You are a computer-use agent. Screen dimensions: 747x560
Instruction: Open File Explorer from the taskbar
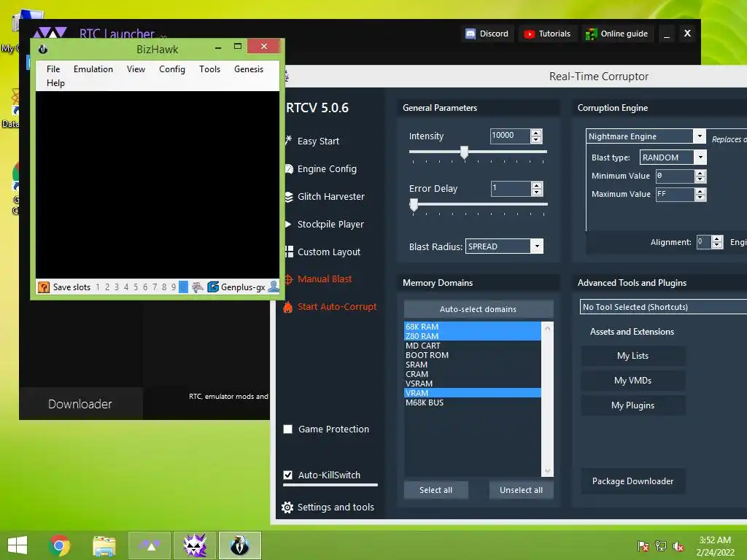pos(104,545)
